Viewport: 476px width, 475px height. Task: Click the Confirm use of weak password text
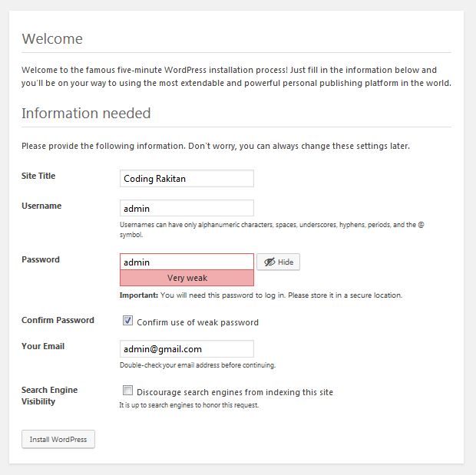click(197, 322)
